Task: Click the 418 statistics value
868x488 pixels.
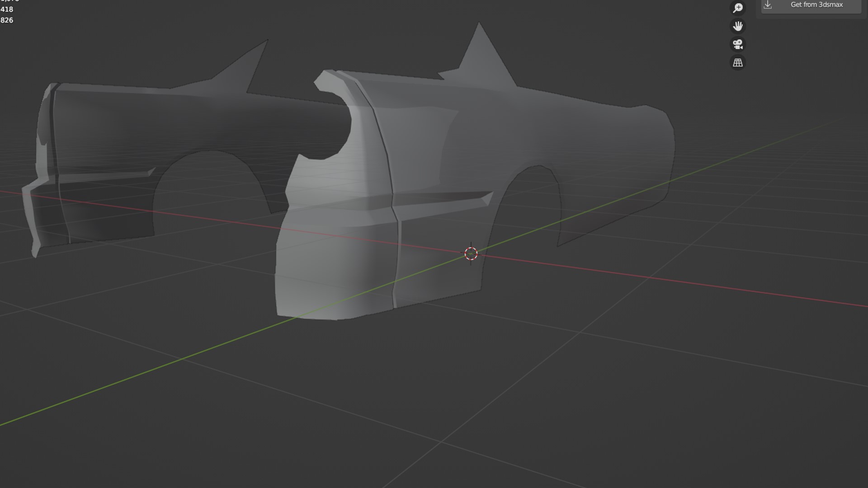Action: click(x=7, y=9)
